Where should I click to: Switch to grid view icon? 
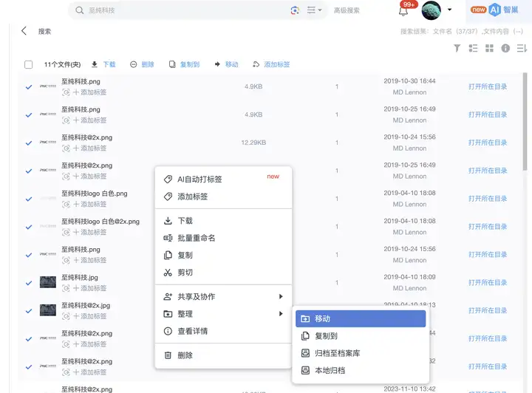click(x=489, y=48)
